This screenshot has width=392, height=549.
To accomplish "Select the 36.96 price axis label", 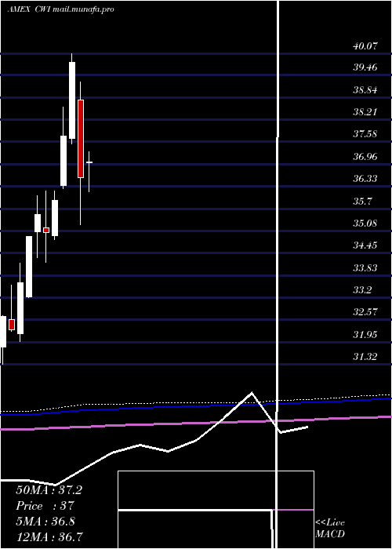I will point(365,157).
